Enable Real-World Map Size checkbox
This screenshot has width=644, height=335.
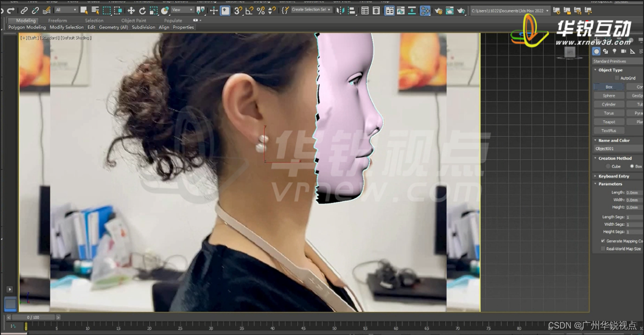tap(603, 249)
